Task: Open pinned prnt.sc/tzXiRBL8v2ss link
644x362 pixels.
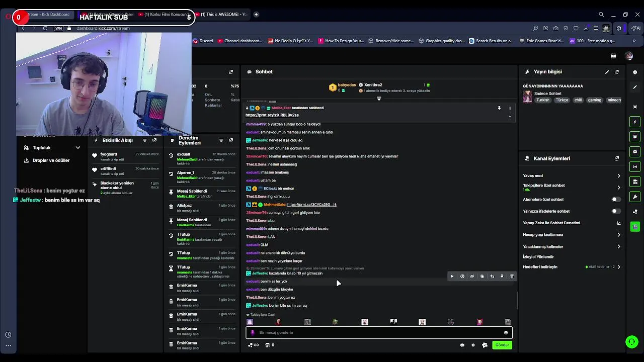Action: point(272,115)
